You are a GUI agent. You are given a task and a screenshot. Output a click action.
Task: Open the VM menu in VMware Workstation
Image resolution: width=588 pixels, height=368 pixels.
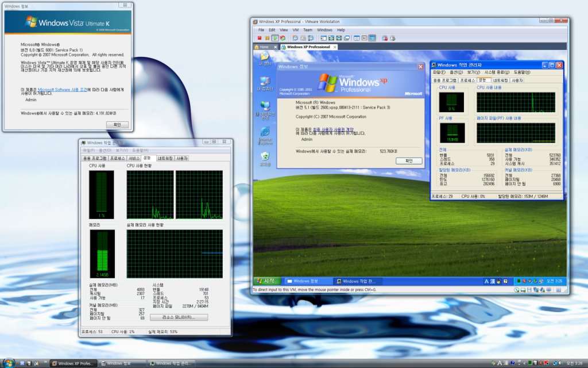296,30
